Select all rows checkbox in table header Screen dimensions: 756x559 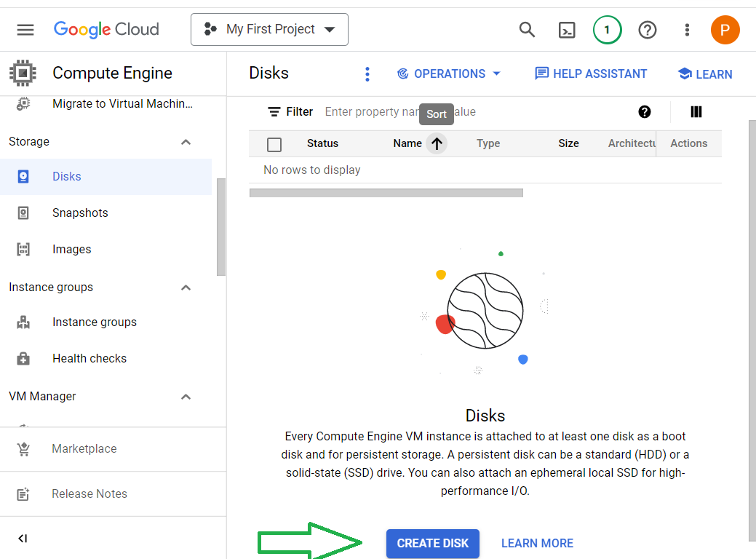click(274, 144)
